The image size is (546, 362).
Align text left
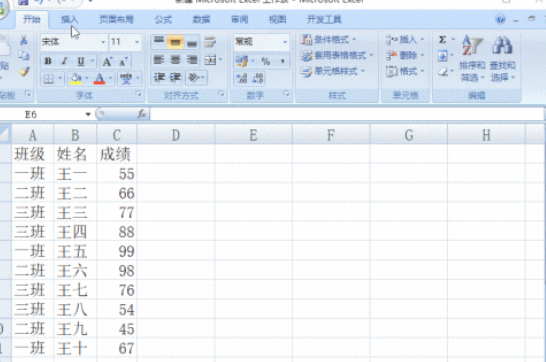159,60
